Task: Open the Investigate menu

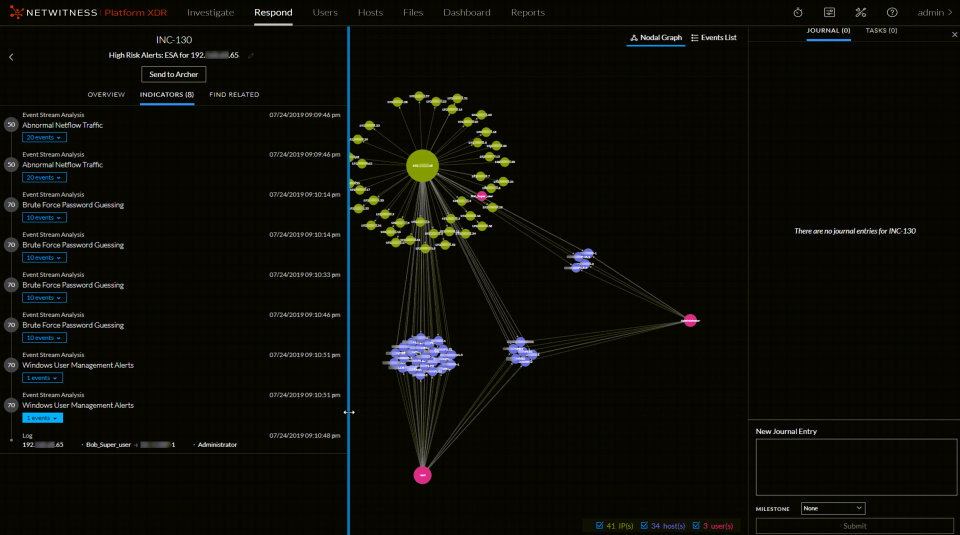Action: coord(211,12)
